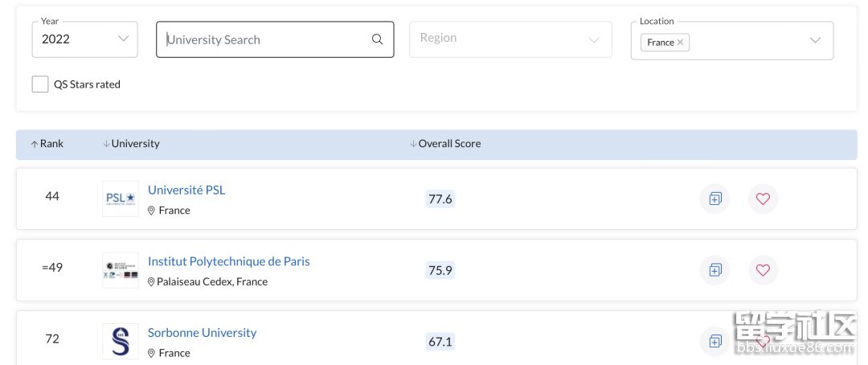Screen dimensions: 868x365
Task: Add Sorbonne University to compare
Action: [x=715, y=341]
